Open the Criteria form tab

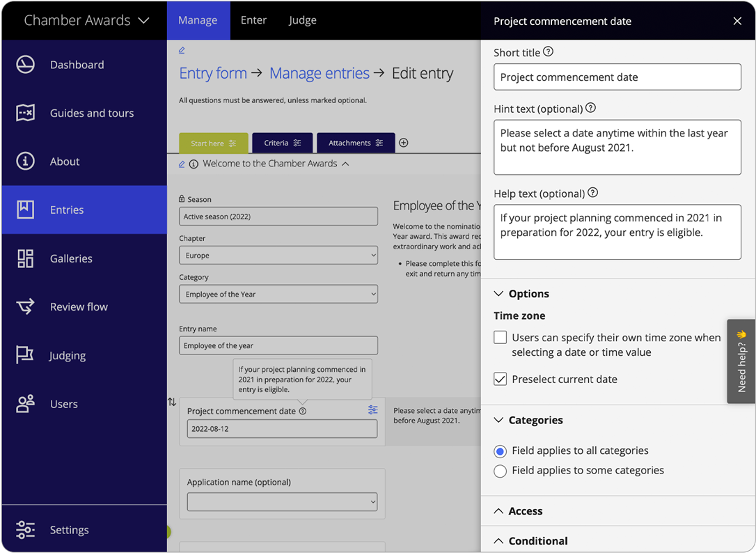click(x=282, y=142)
